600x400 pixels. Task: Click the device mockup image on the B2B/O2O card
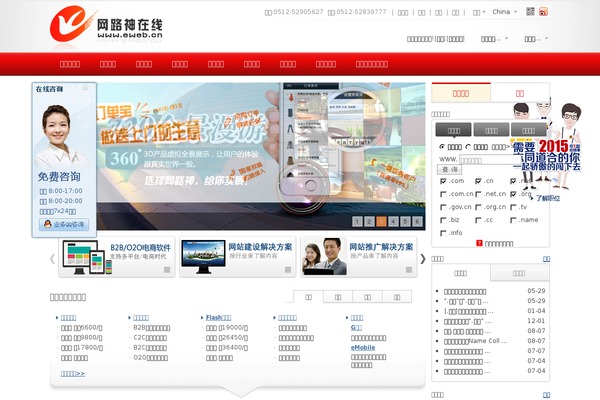(x=87, y=257)
